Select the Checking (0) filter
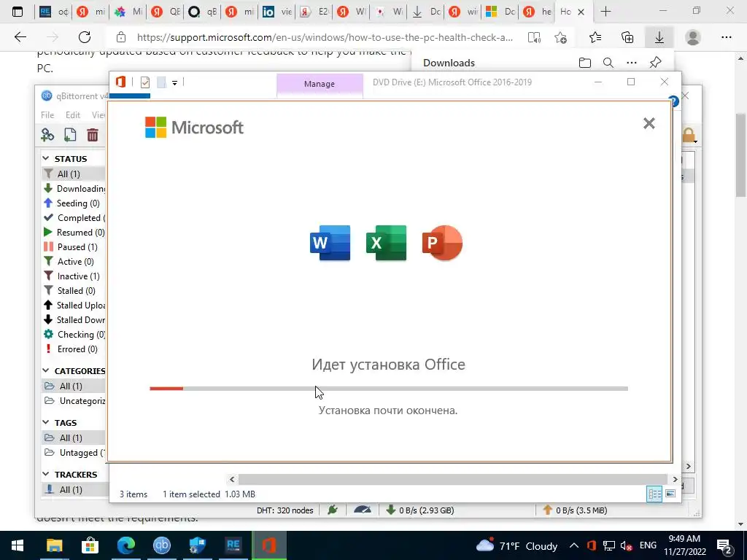747x560 pixels. point(74,334)
